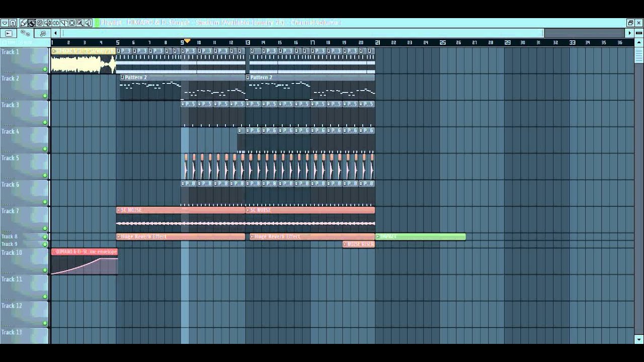Open the NOISE RISER clip's menu icon
This screenshot has height=362, width=644.
345,244
